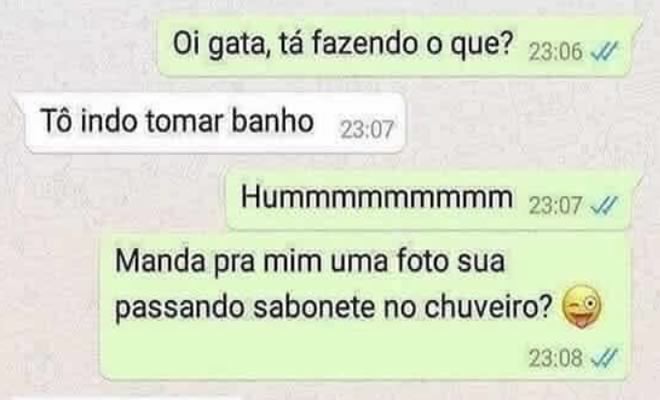Click the read receipt ticks next to 23:07
The height and width of the screenshot is (400, 660).
(x=604, y=205)
